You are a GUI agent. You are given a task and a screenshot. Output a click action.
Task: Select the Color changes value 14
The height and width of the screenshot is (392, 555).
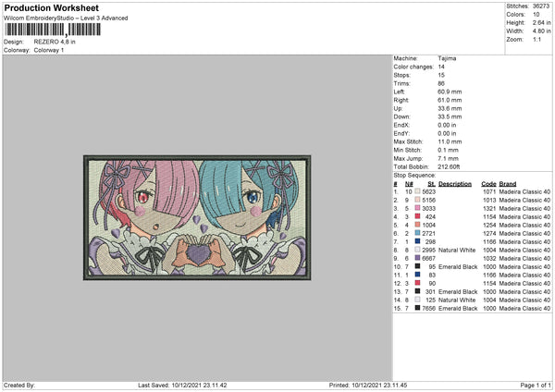[x=441, y=67]
